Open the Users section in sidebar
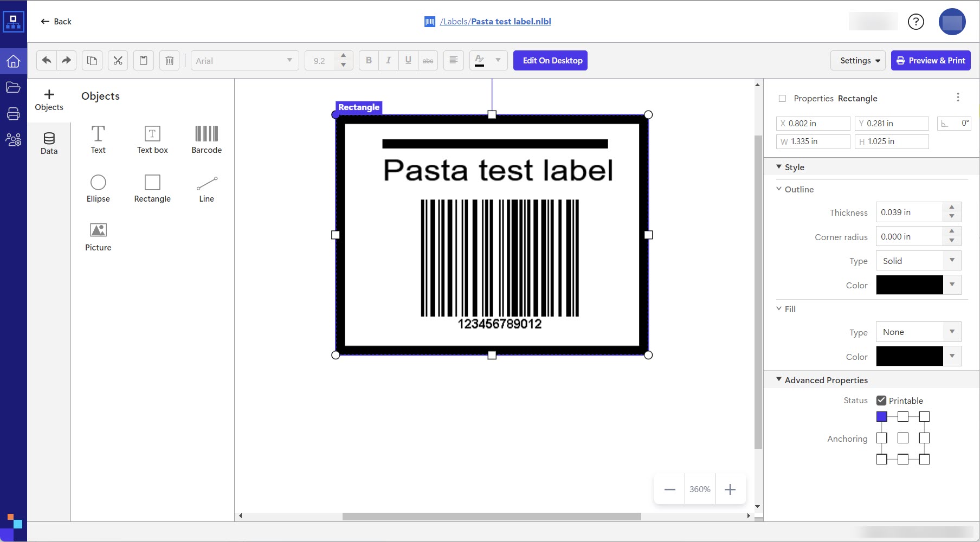980x542 pixels. click(x=14, y=140)
